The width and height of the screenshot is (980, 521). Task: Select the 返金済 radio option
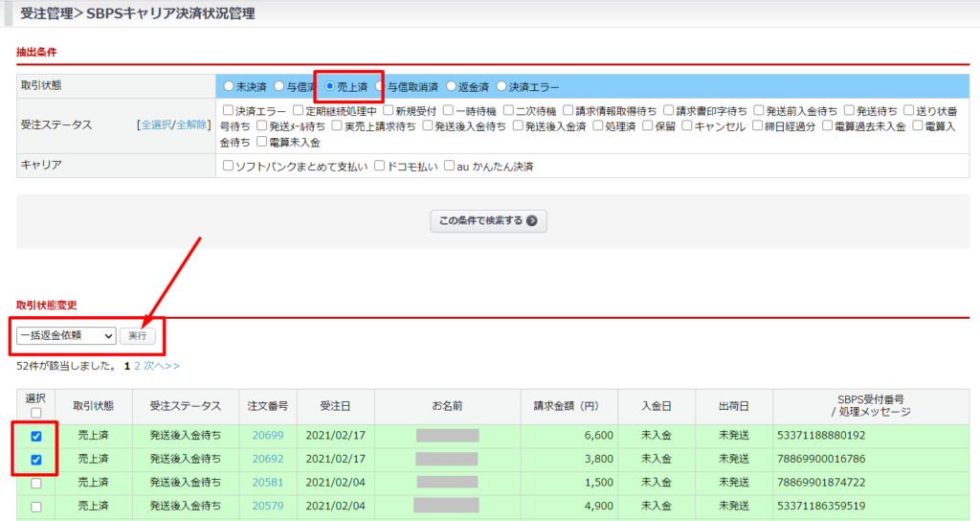pos(451,86)
